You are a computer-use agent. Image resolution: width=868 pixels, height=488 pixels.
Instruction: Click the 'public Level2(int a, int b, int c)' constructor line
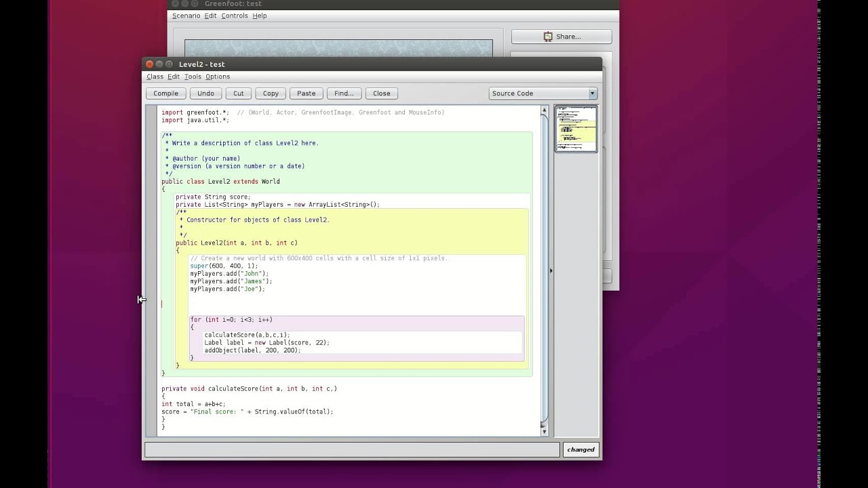237,243
